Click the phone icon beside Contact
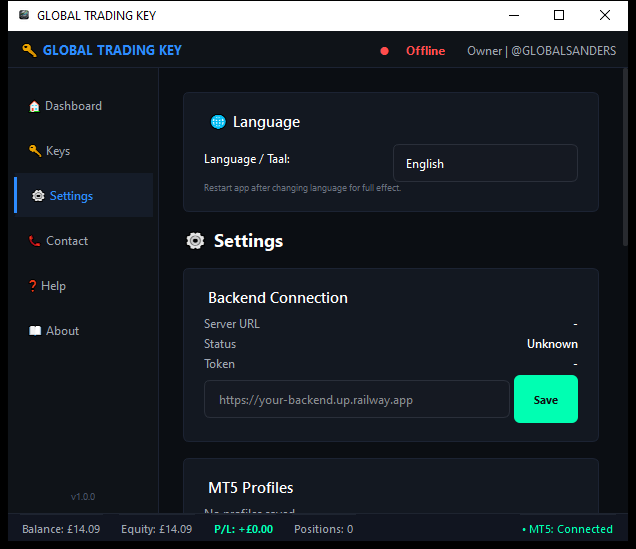The width and height of the screenshot is (636, 549). point(34,241)
